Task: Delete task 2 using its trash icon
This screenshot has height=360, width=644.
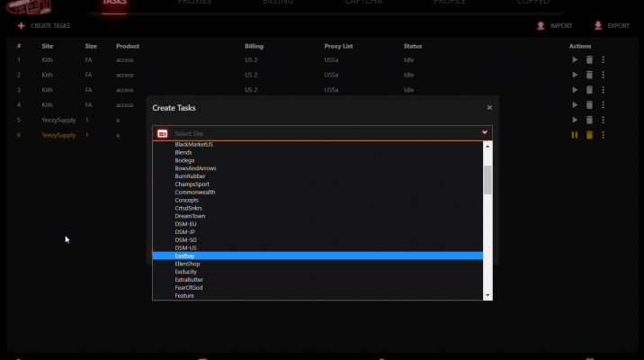Action: coord(589,75)
